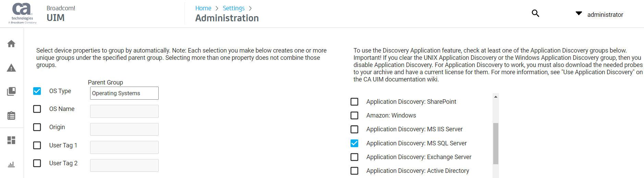Open the Dashboards tile icon
644x178 pixels.
pyautogui.click(x=11, y=140)
